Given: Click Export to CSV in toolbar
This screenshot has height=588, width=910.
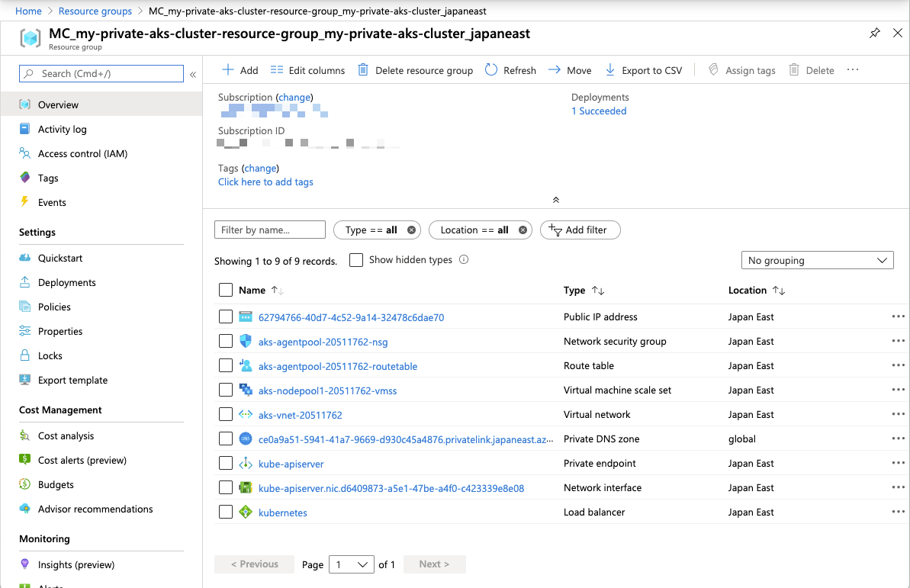Looking at the screenshot, I should point(643,70).
